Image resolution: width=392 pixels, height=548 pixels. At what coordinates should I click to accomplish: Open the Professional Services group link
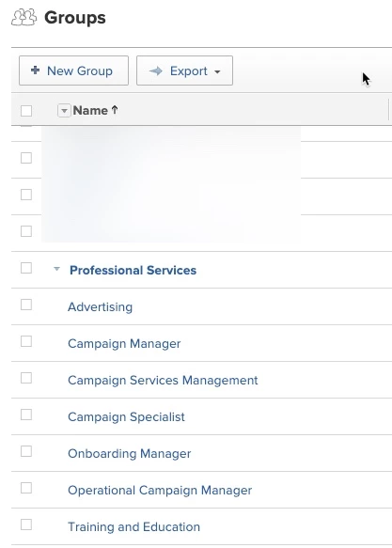tap(133, 270)
